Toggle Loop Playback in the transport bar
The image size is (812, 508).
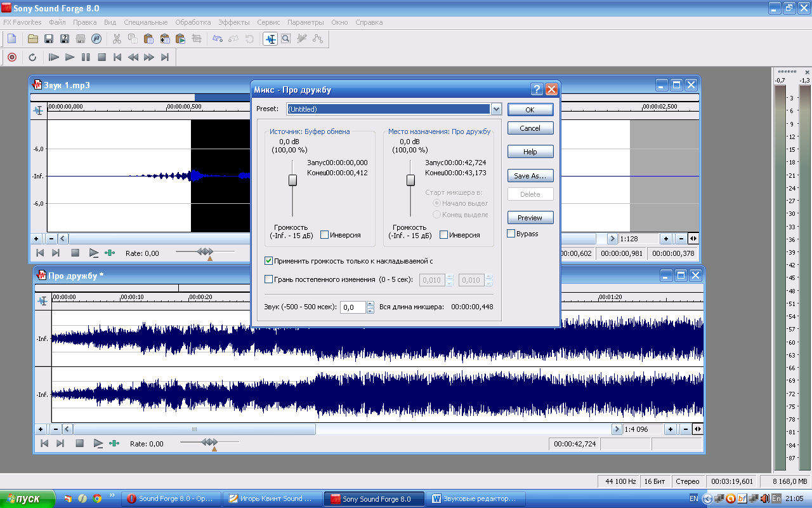[x=32, y=57]
